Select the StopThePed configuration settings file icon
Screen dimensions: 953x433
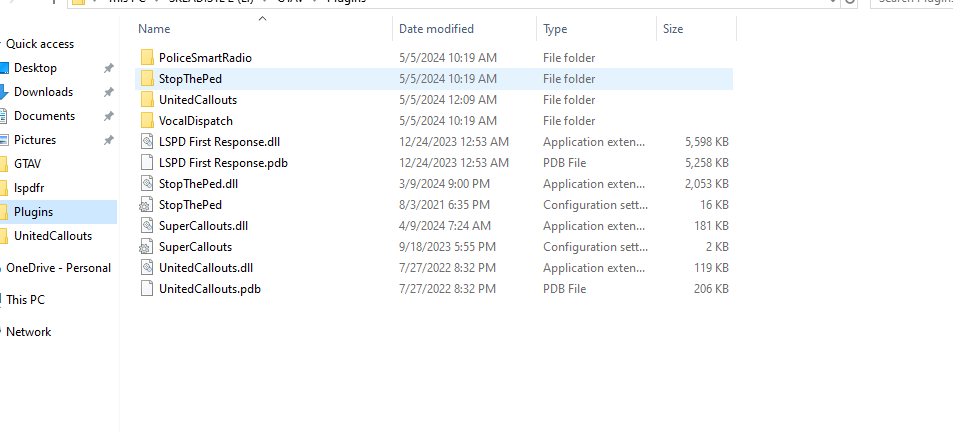[x=148, y=205]
